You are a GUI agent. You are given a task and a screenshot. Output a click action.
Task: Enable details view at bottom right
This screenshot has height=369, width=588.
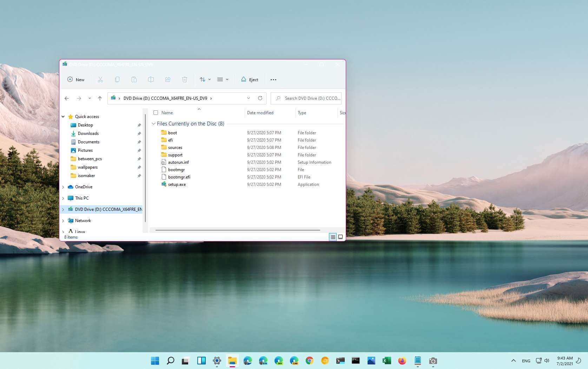coord(332,237)
